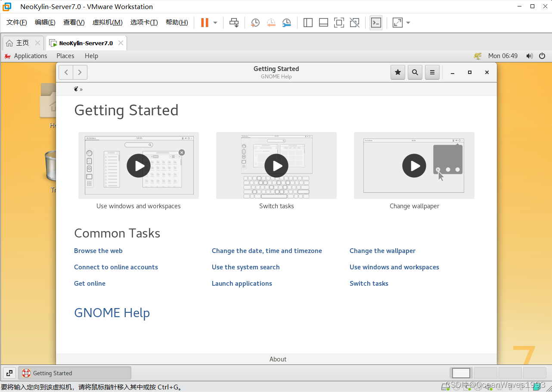
Task: Open the 文件(F) menu
Action: point(17,22)
